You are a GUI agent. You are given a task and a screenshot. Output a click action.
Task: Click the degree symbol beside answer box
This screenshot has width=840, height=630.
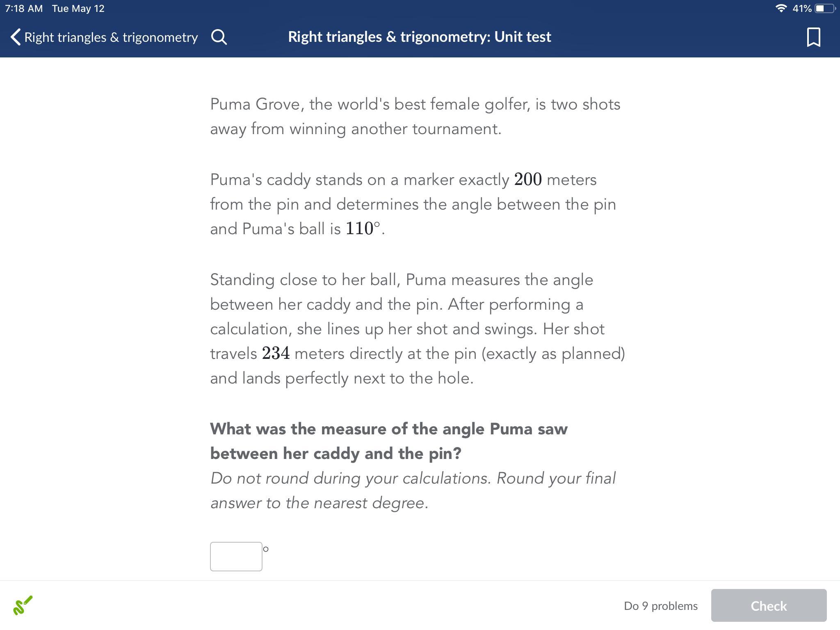266,549
